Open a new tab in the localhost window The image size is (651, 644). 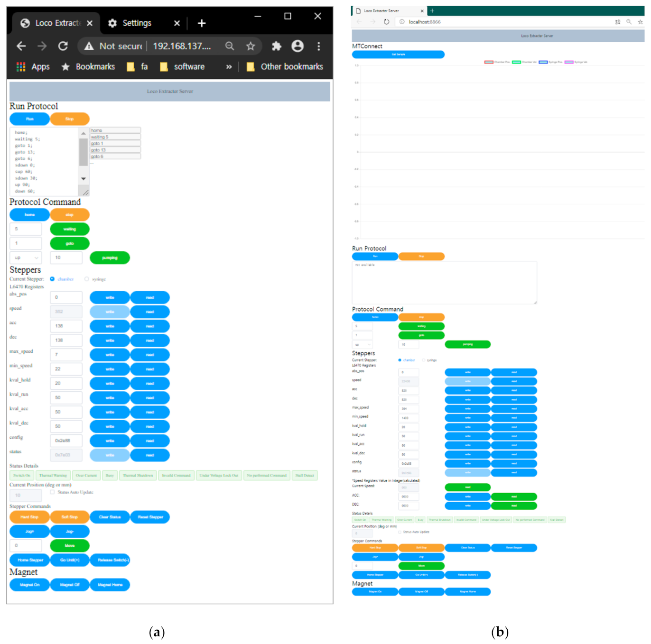pyautogui.click(x=432, y=10)
